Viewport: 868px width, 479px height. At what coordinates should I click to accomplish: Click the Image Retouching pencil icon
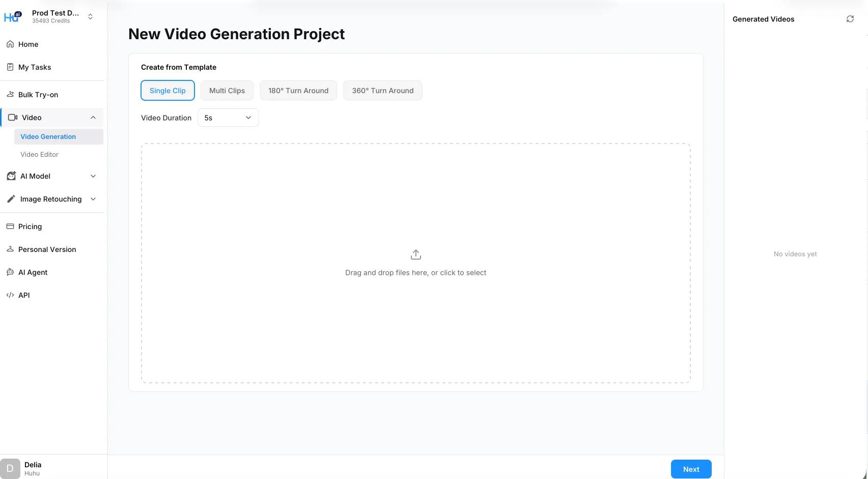[11, 199]
